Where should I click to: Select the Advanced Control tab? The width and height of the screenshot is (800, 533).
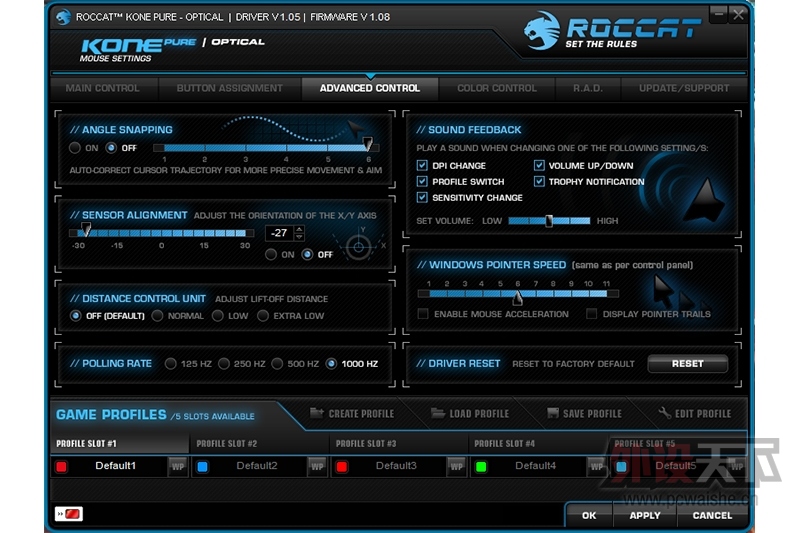pyautogui.click(x=370, y=88)
